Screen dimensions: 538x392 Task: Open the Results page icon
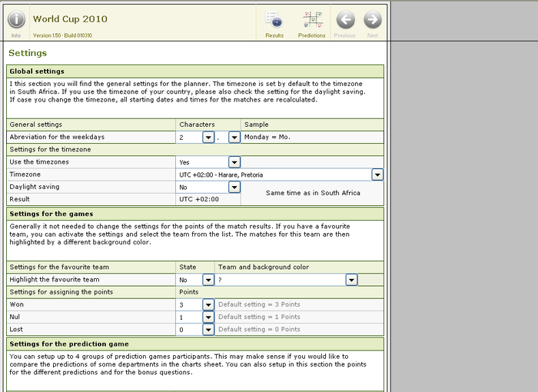pyautogui.click(x=274, y=20)
